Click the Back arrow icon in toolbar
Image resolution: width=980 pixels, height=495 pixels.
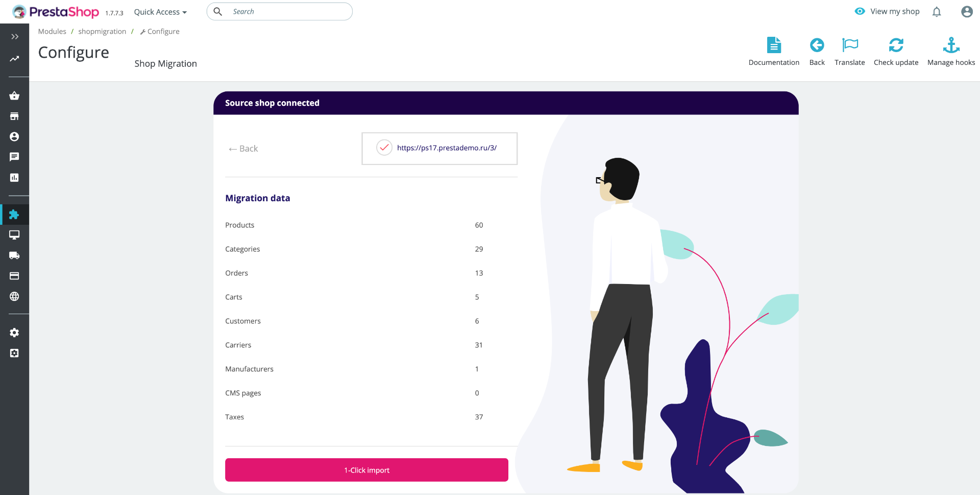(x=817, y=45)
